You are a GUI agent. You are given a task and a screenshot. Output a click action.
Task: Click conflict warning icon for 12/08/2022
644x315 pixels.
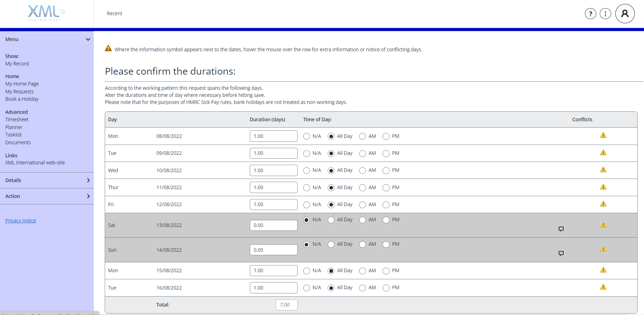[x=603, y=204]
